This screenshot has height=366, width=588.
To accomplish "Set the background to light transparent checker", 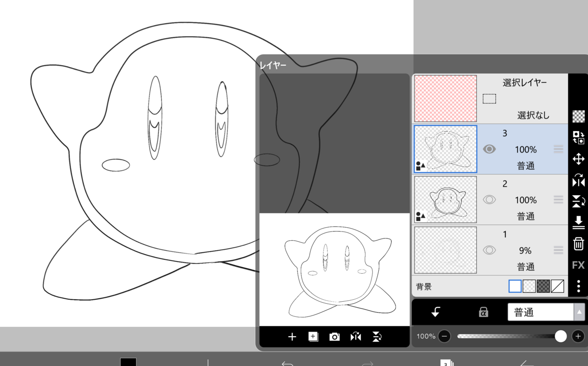I will pos(529,286).
